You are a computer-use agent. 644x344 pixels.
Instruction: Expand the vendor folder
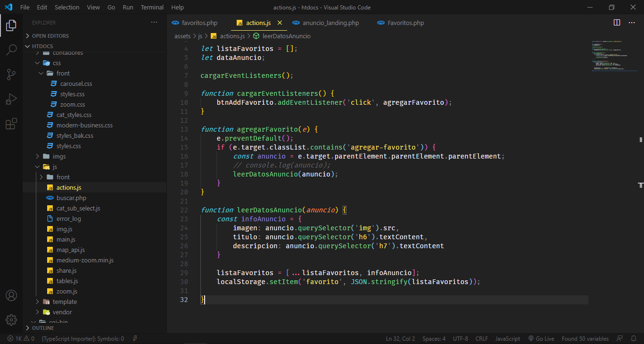click(62, 312)
